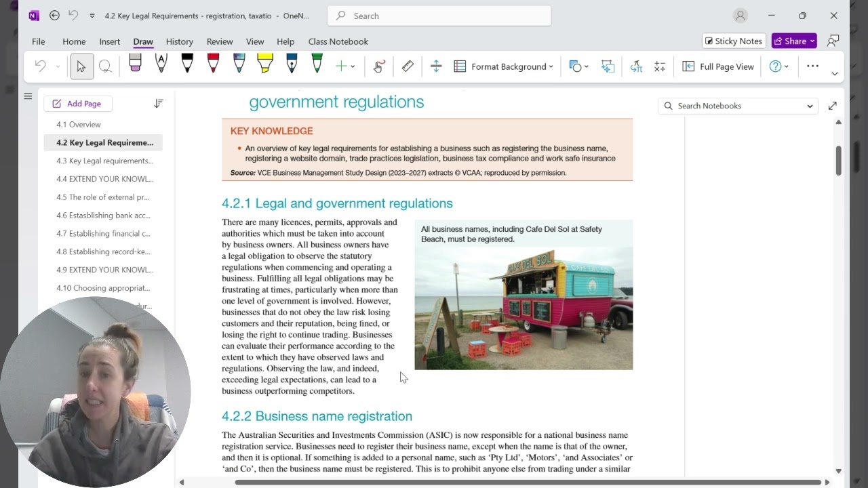868x488 pixels.
Task: Open page 4.6 Establishing bank acc...
Action: point(103,216)
